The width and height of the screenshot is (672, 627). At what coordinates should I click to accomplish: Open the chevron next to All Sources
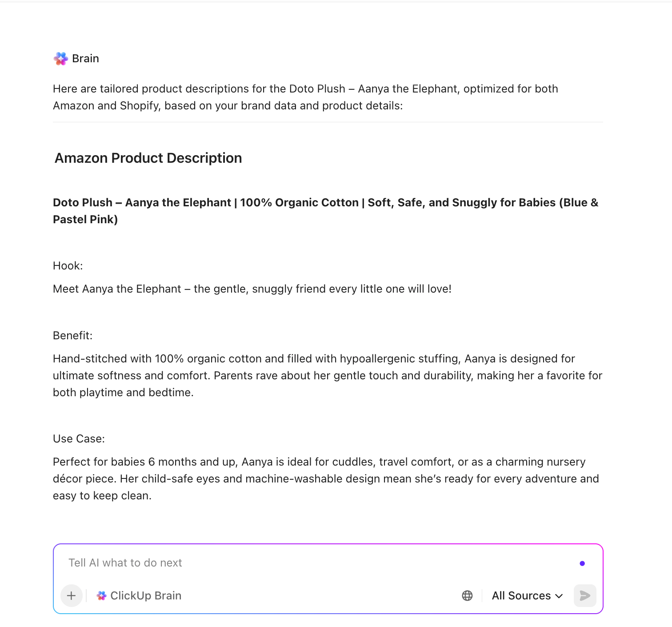[x=559, y=595]
